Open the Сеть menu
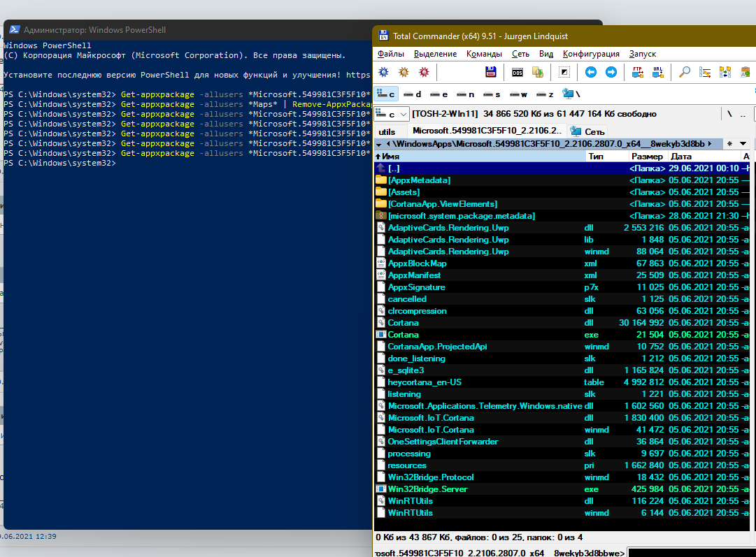 (520, 54)
